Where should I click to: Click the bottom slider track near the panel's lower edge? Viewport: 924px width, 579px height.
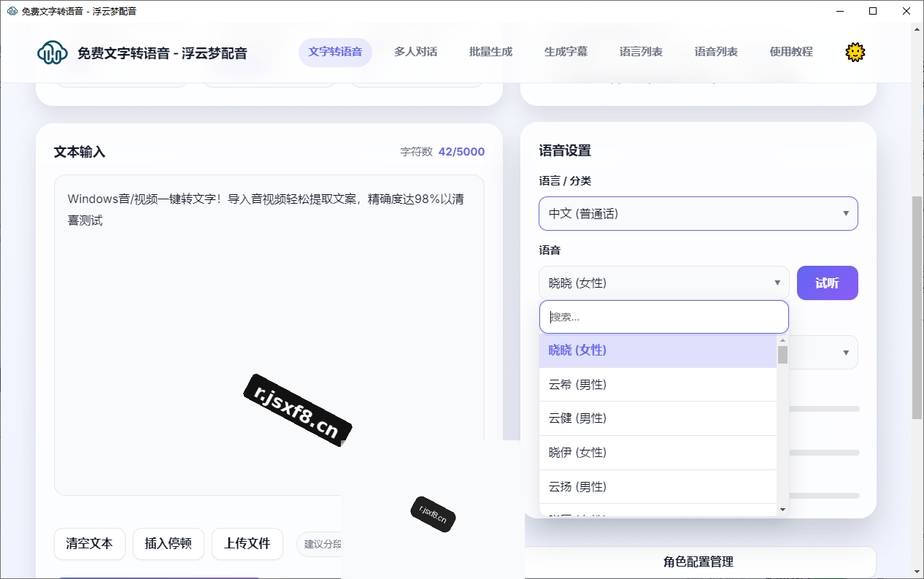(x=824, y=496)
